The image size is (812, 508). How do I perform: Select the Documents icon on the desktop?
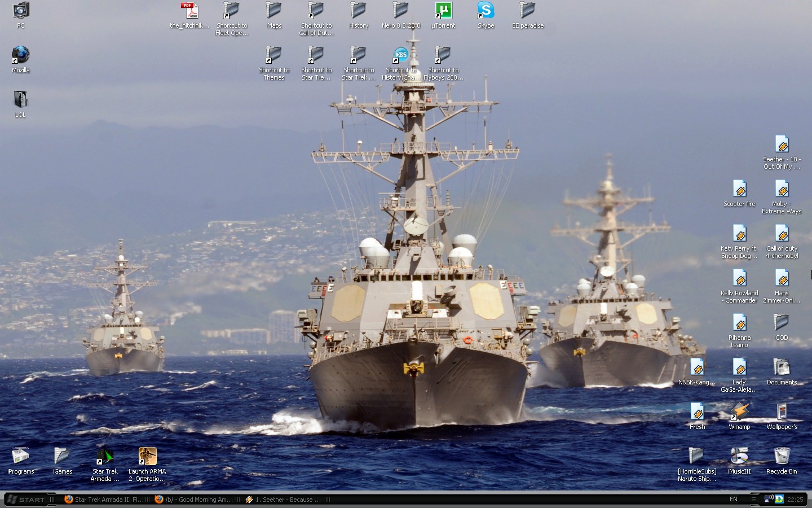782,367
